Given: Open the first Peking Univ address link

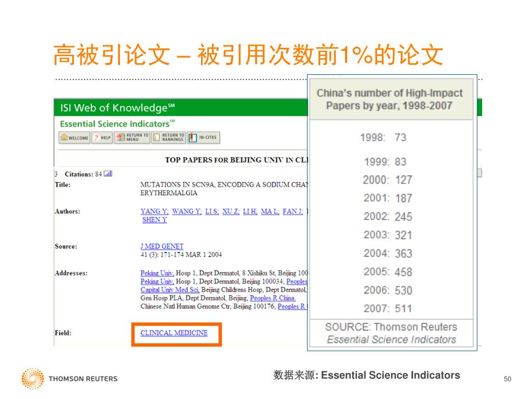Looking at the screenshot, I should (157, 273).
